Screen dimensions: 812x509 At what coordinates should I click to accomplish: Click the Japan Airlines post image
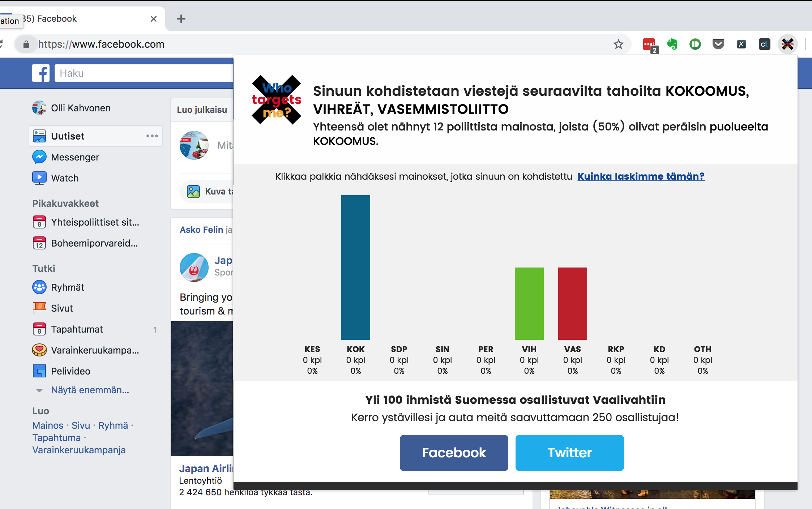tap(202, 389)
